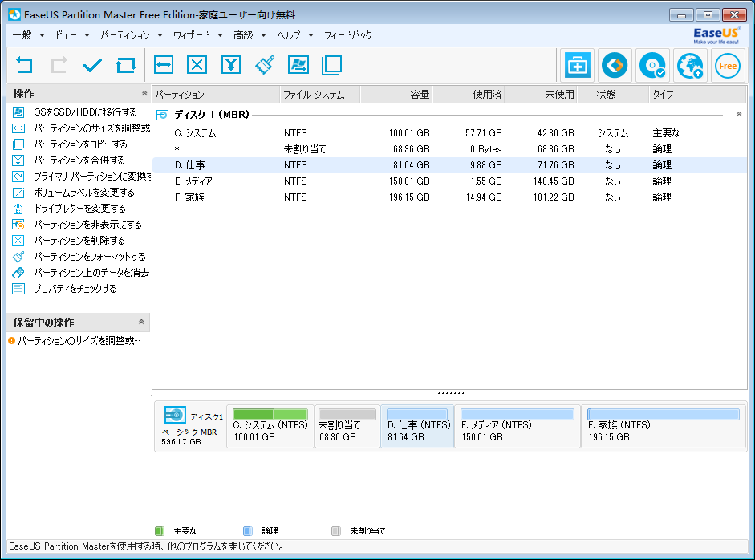Screen dimensions: 755x560
Task: Click the 未割り当て 68.36 GB block in disk map
Action: (x=347, y=427)
